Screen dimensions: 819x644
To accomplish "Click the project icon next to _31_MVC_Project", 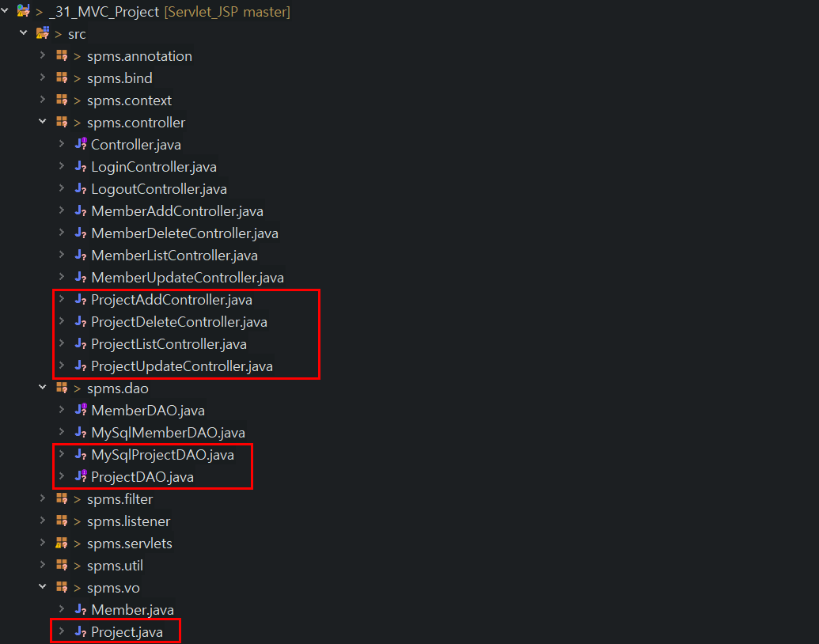I will [22, 11].
